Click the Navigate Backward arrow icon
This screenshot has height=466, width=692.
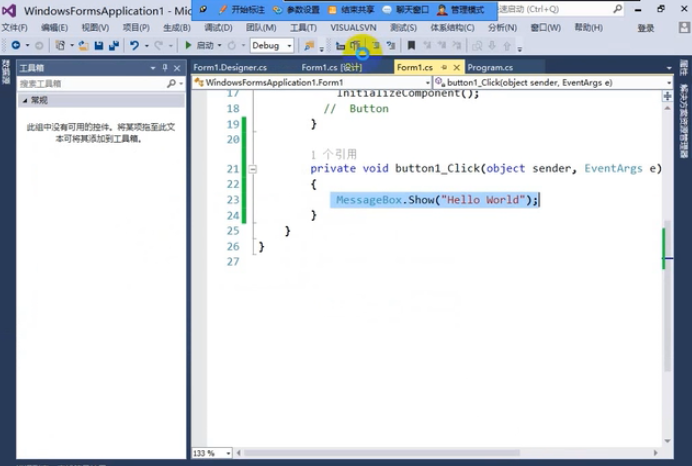tap(16, 45)
